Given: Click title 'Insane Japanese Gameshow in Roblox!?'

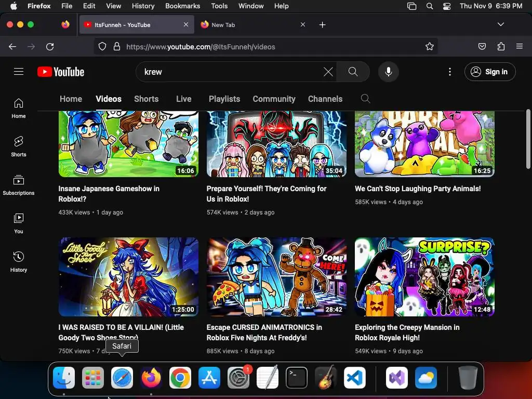Looking at the screenshot, I should click(109, 194).
